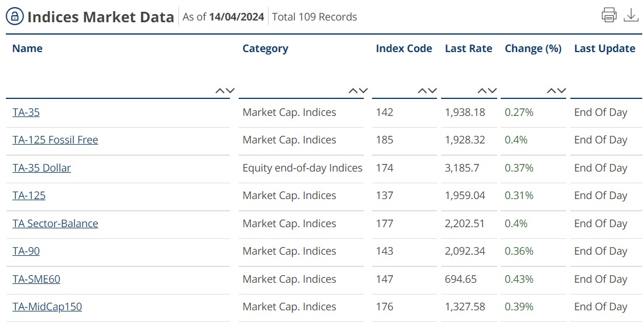Open the TA-125 Fossil Free link
644x322 pixels.
coord(55,140)
